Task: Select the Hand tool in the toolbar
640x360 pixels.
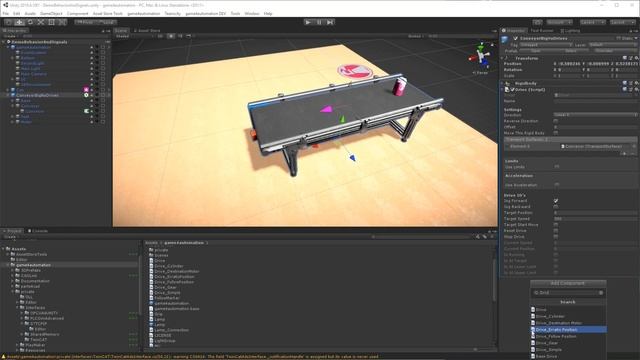Action: tap(9, 22)
